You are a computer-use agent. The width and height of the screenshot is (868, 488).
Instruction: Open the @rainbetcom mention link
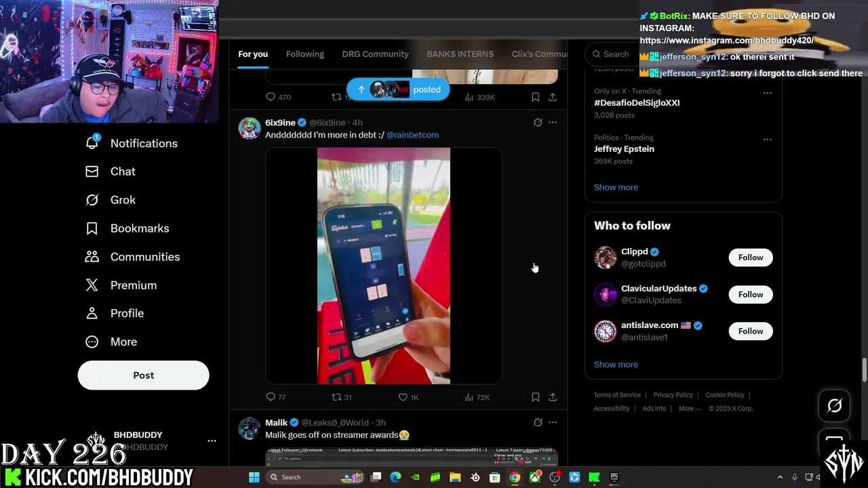click(412, 135)
